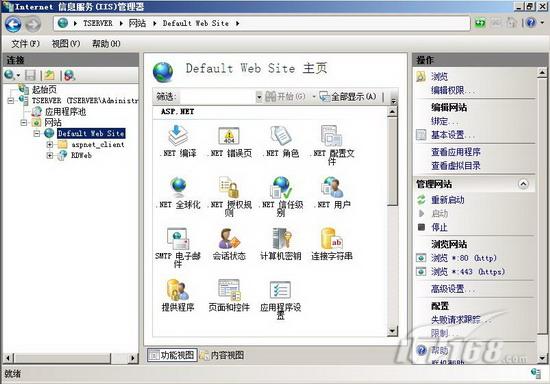This screenshot has width=550, height=384.
Task: Click 浏览 *:443 (https) link
Action: 468,272
